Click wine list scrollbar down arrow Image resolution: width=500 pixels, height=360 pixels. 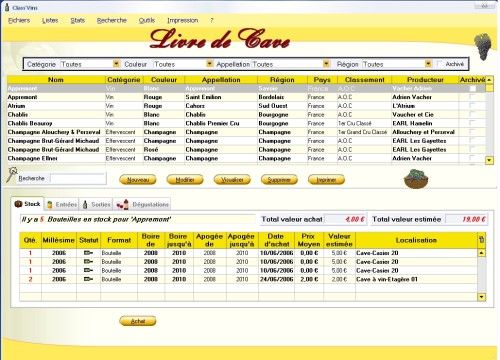pos(489,160)
